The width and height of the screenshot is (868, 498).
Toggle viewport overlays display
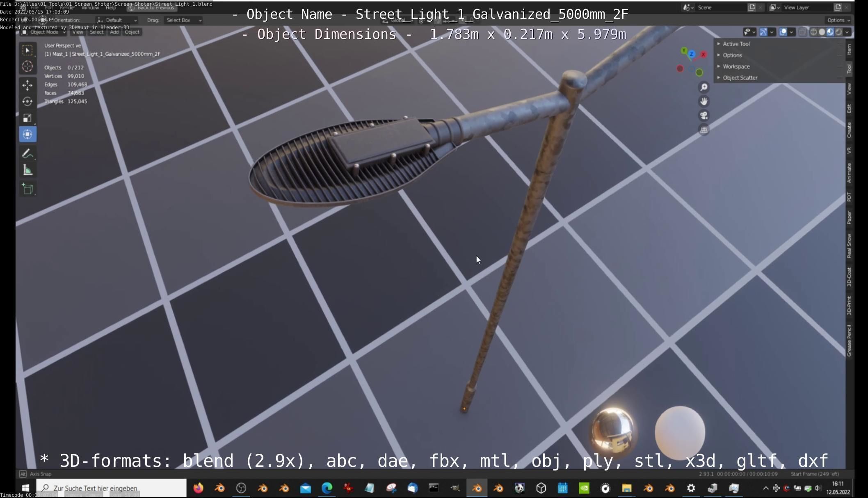point(783,32)
